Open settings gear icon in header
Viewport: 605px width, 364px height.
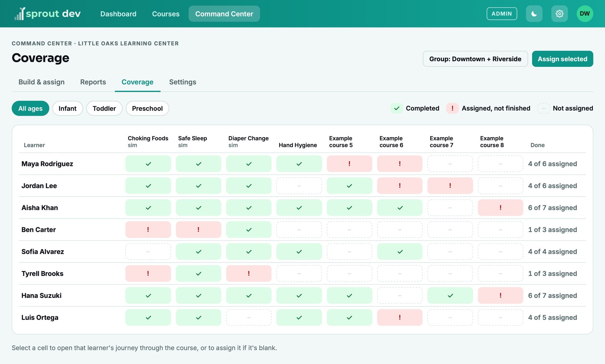point(559,14)
